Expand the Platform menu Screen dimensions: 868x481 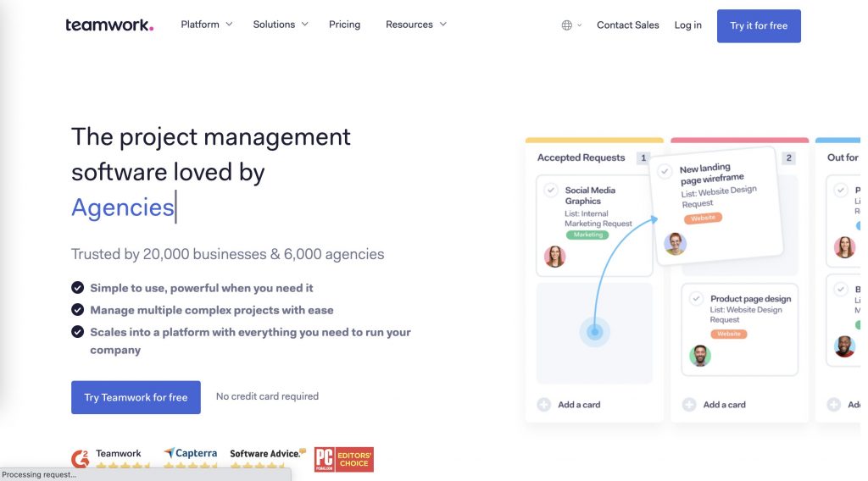[x=207, y=25]
